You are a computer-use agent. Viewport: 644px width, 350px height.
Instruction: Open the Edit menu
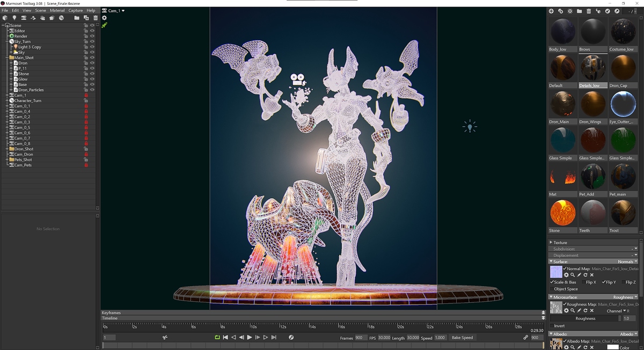point(15,10)
